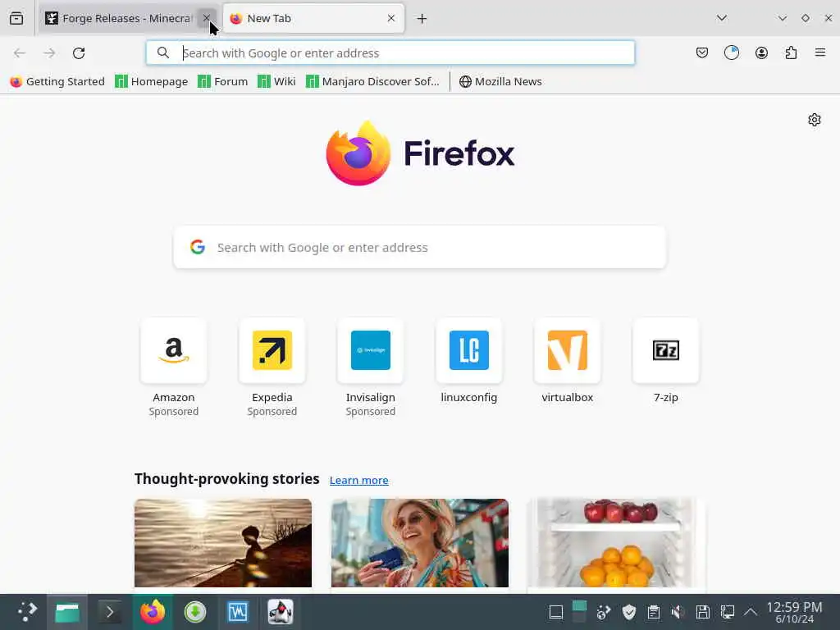The height and width of the screenshot is (630, 840).
Task: Open network connections tray icon
Action: point(727,612)
